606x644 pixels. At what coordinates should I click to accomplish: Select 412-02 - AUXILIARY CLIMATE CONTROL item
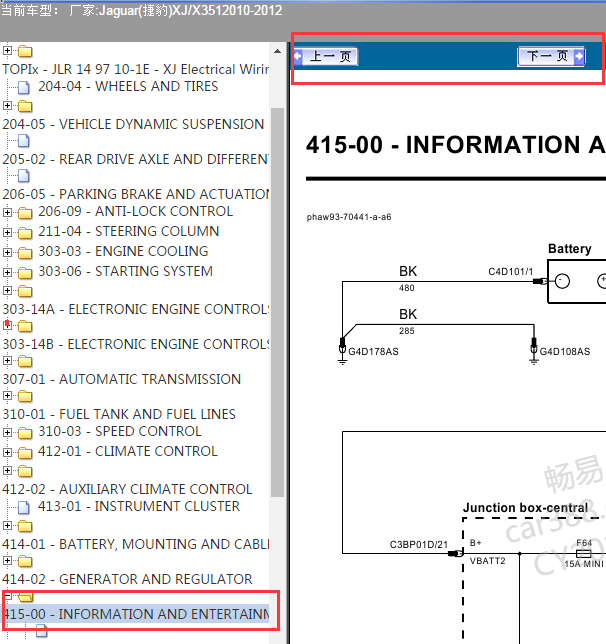pos(127,489)
